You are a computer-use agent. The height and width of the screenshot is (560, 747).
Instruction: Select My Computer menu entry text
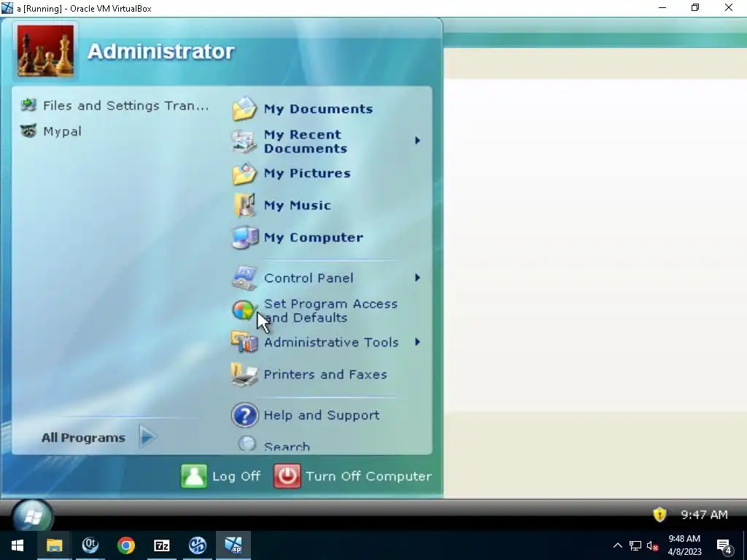click(x=314, y=238)
